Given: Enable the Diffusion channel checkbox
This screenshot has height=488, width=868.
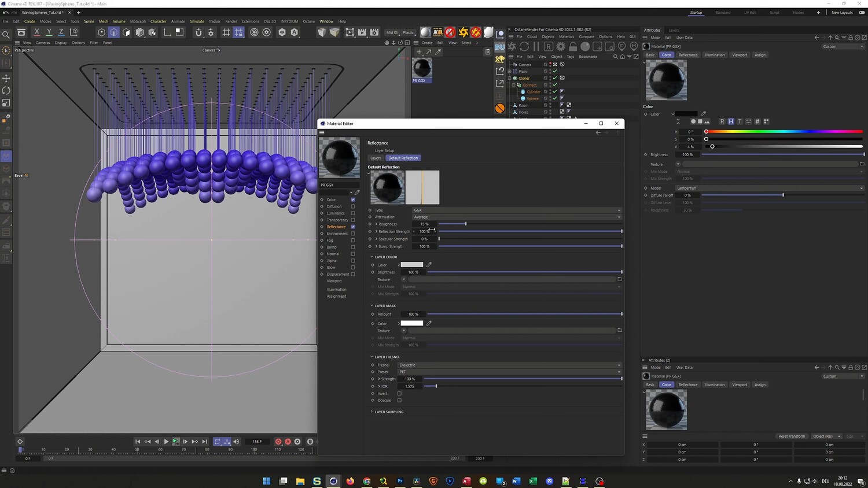Looking at the screenshot, I should (353, 206).
